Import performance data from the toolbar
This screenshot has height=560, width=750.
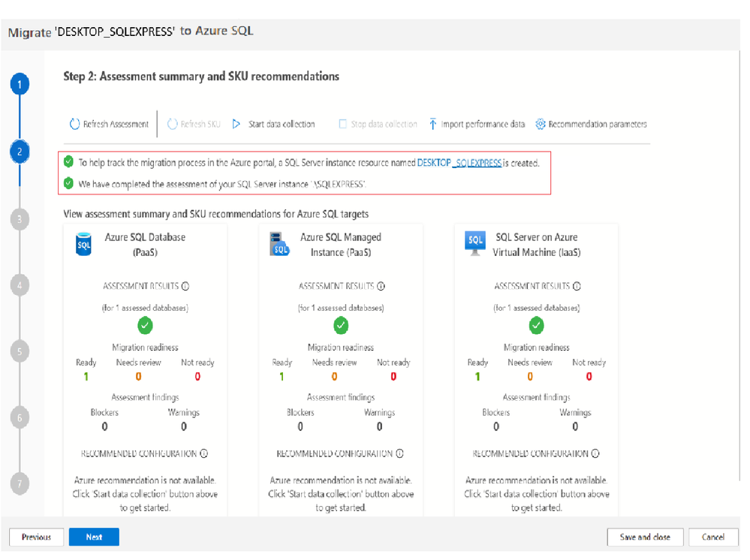tap(477, 125)
